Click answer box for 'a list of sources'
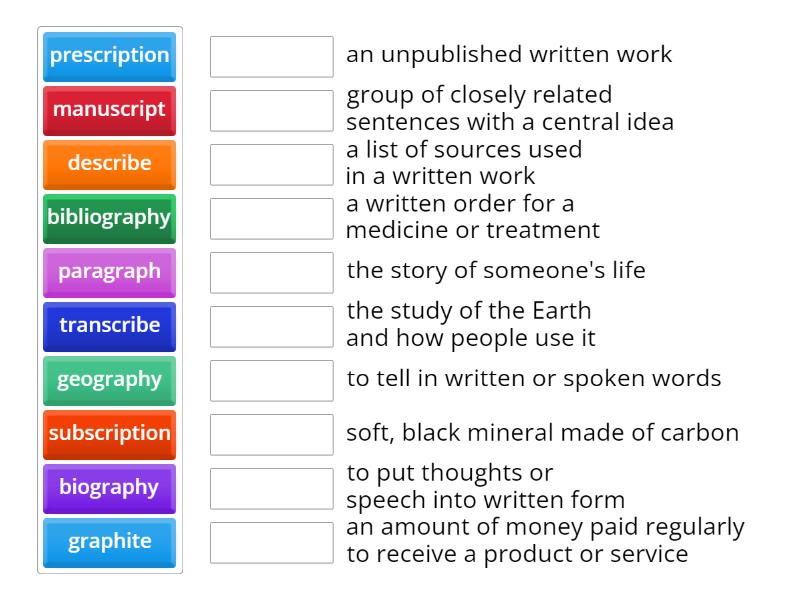 [272, 165]
